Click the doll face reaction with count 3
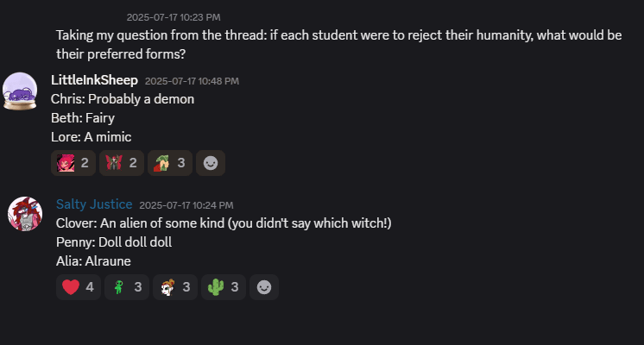This screenshot has height=345, width=644. tap(175, 287)
